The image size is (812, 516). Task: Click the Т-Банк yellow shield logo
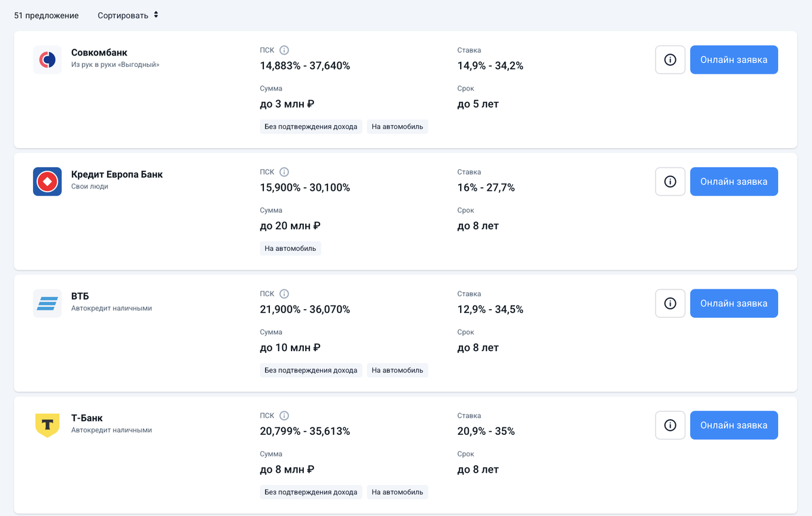(47, 425)
